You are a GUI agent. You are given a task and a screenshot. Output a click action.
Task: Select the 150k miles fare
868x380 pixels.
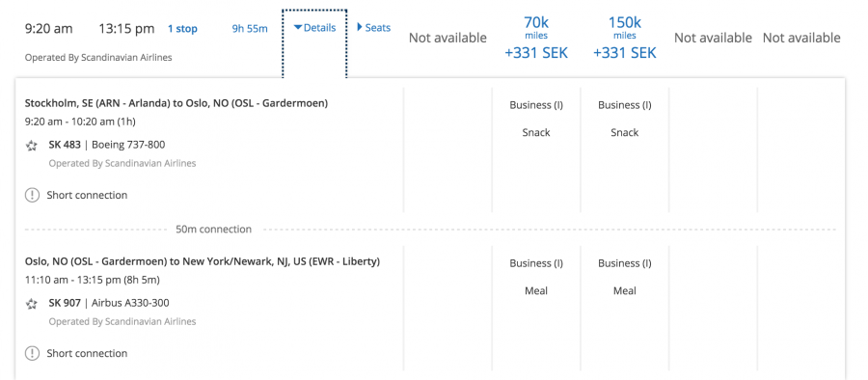pyautogui.click(x=624, y=38)
